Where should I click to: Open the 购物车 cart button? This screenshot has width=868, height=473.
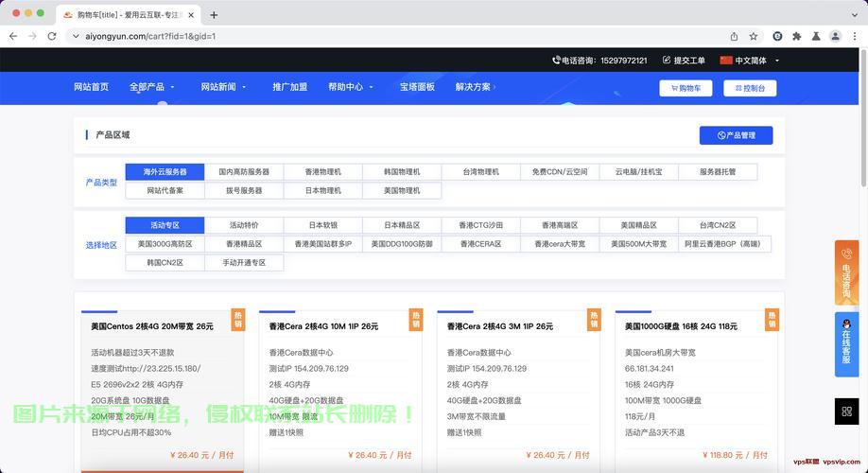(686, 88)
